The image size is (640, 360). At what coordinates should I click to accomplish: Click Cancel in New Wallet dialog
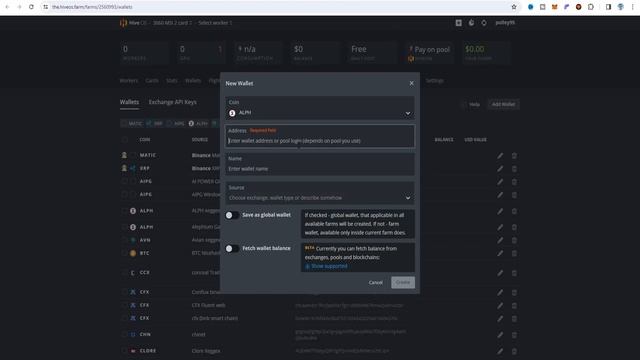click(x=376, y=282)
